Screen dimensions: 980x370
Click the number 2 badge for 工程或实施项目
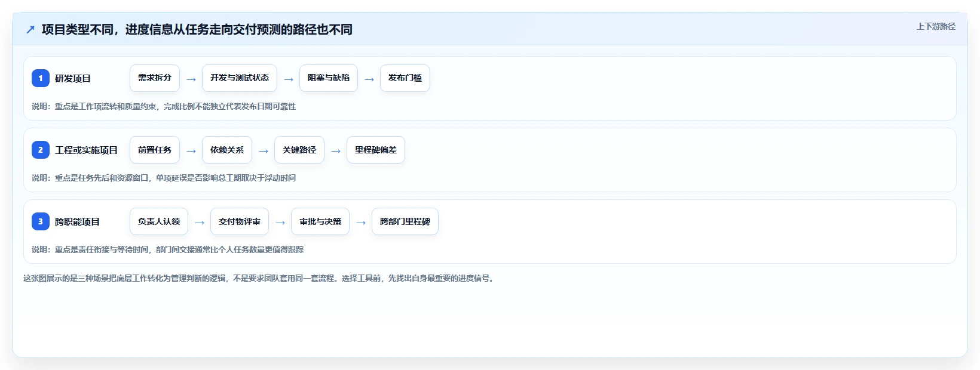coord(41,150)
